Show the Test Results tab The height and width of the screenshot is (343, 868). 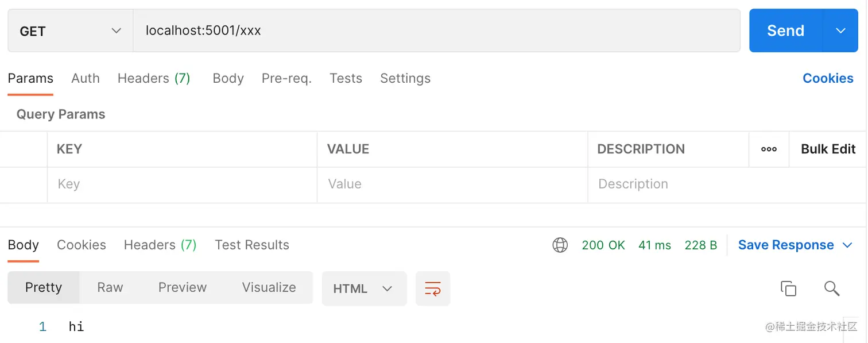pos(252,245)
